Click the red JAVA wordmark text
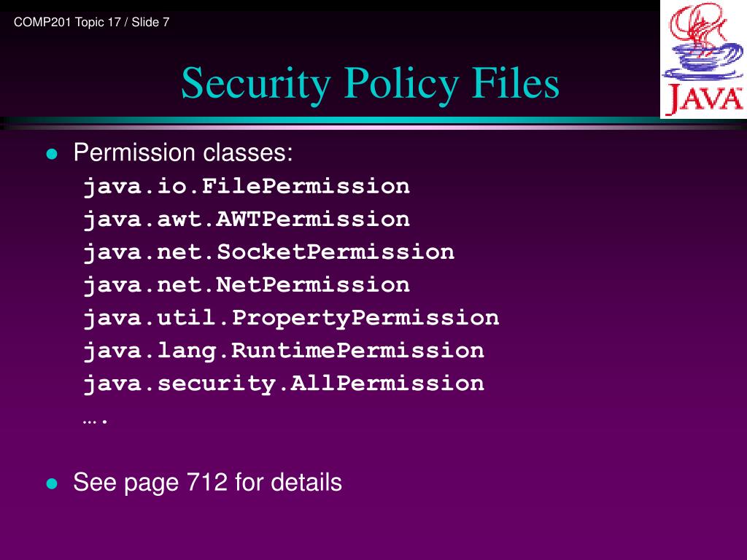Screen dimensions: 747x560 coord(704,99)
